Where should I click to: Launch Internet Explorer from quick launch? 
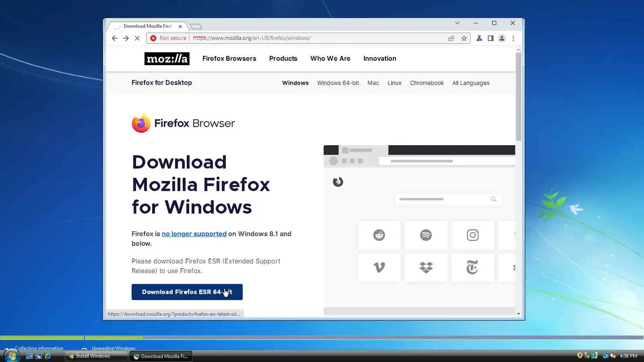48,356
